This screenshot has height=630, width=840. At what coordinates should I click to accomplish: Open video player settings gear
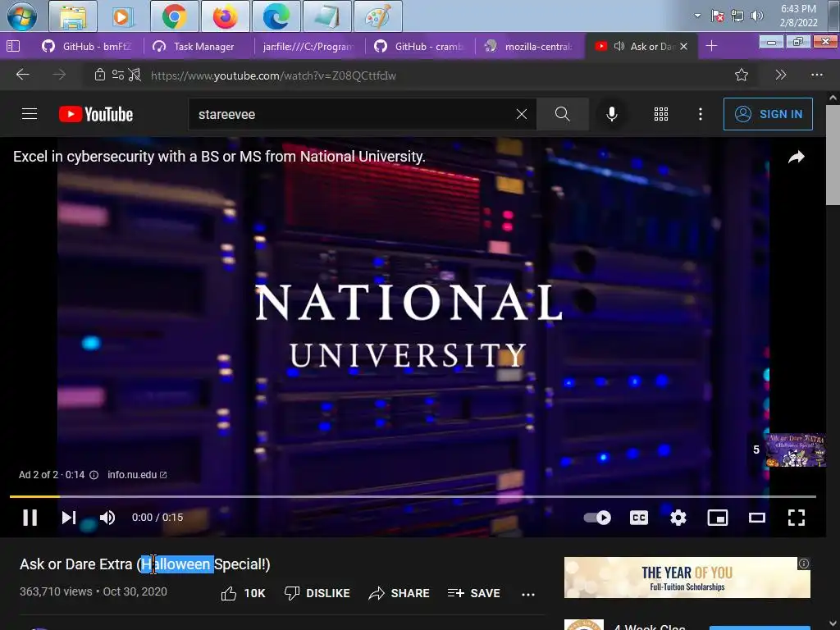pos(678,518)
